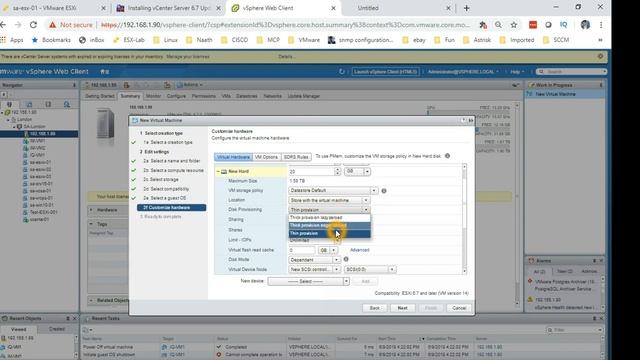Screen dimensions: 640x360
Task: Open Networking navigator view icon
Action: tap(67, 104)
